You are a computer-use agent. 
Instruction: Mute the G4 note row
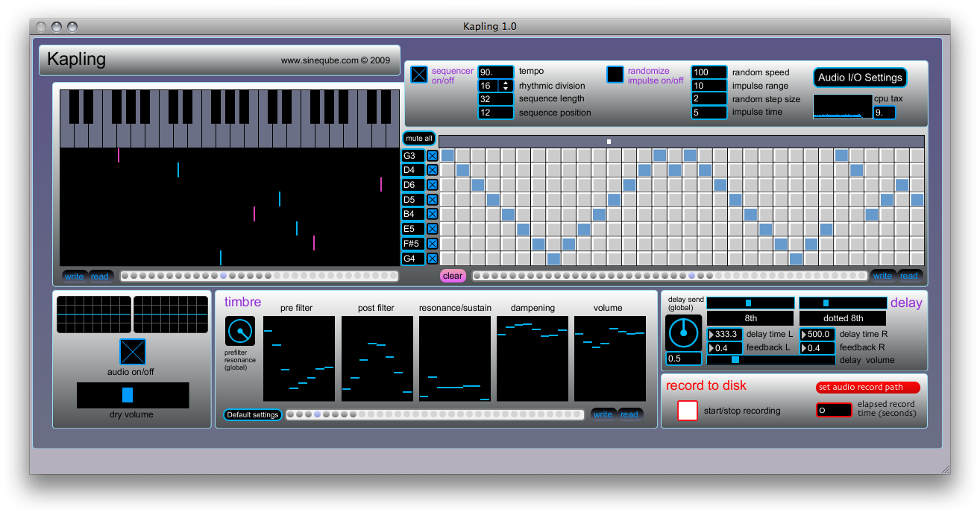point(432,259)
